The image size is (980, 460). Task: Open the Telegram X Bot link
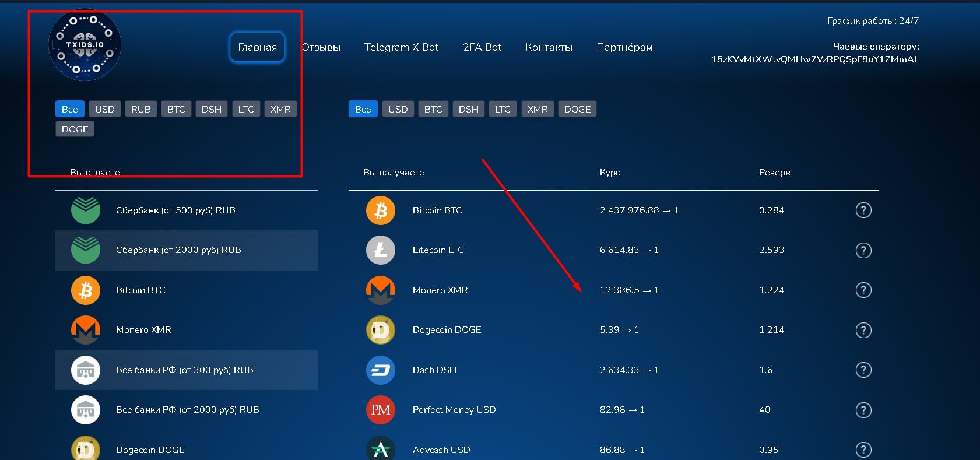(401, 47)
